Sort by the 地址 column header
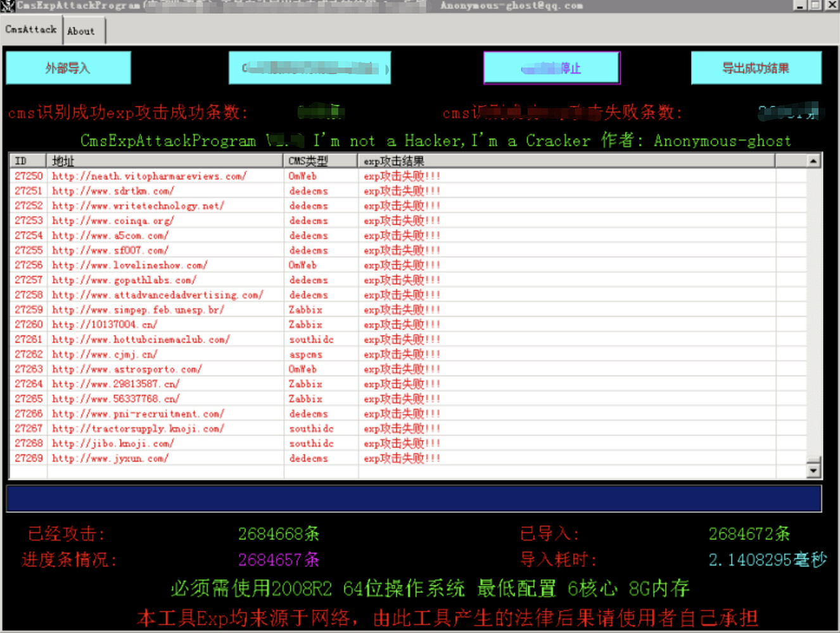This screenshot has width=840, height=633. pyautogui.click(x=165, y=161)
